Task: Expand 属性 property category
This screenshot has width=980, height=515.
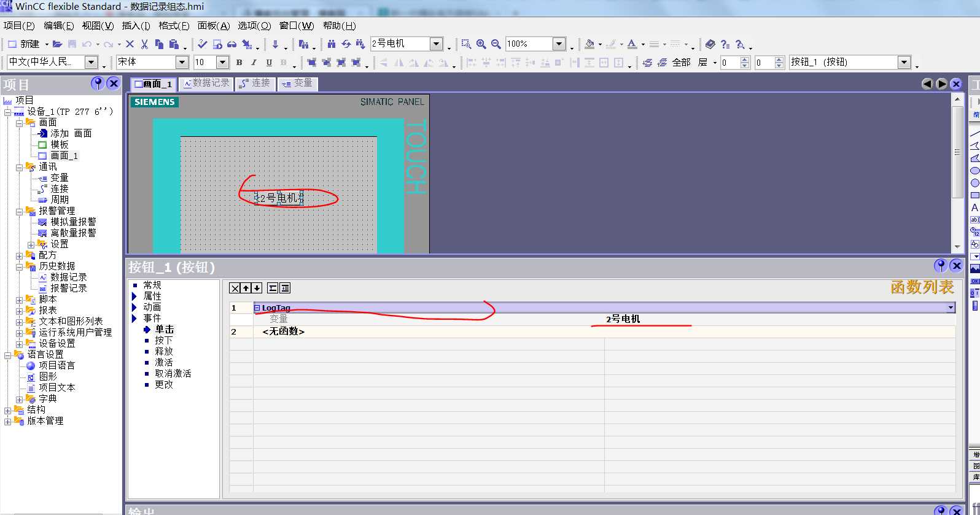Action: (x=134, y=296)
